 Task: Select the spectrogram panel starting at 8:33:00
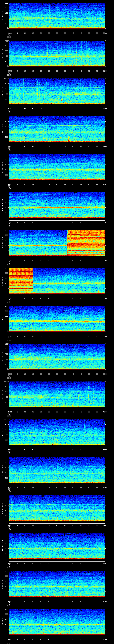click(x=57, y=167)
